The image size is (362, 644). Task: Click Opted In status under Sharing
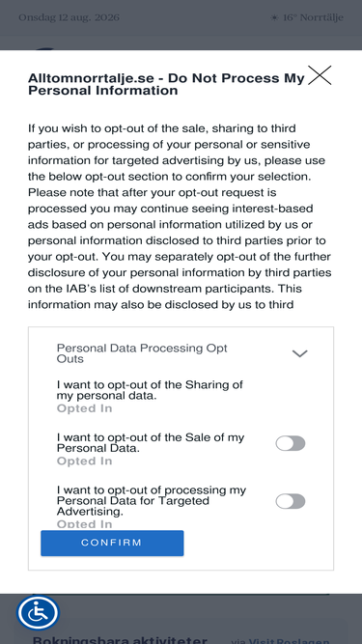pyautogui.click(x=84, y=408)
